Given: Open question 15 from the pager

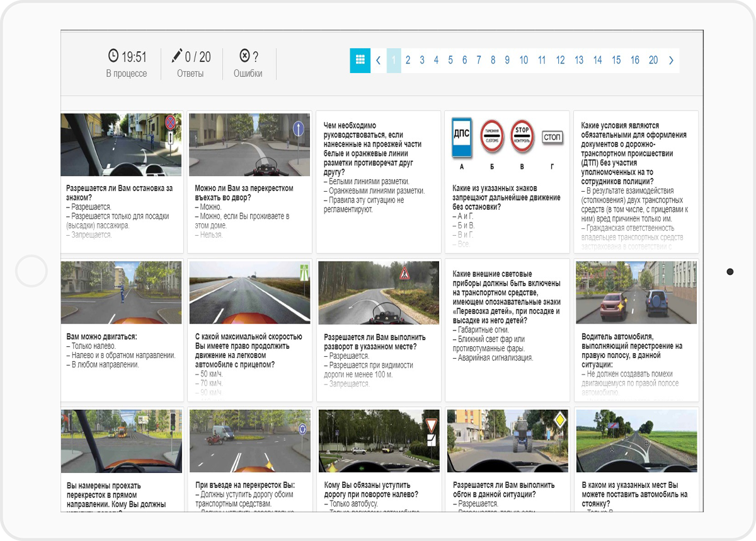Looking at the screenshot, I should tap(616, 61).
